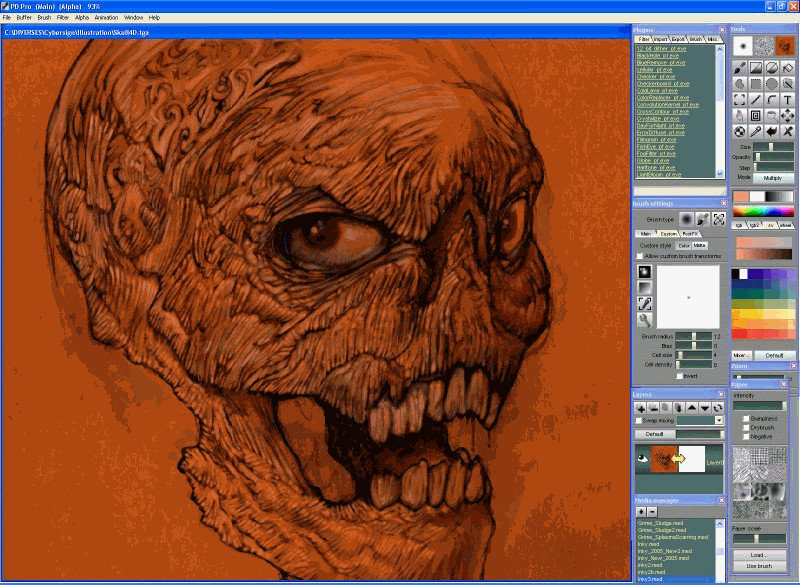Open the Crystallize plugin link
Image resolution: width=800 pixels, height=585 pixels.
tap(657, 118)
